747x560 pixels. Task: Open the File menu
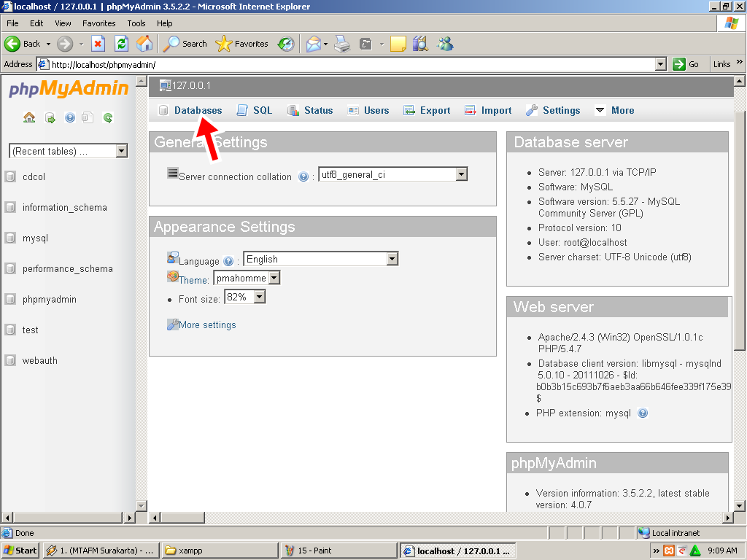click(12, 23)
